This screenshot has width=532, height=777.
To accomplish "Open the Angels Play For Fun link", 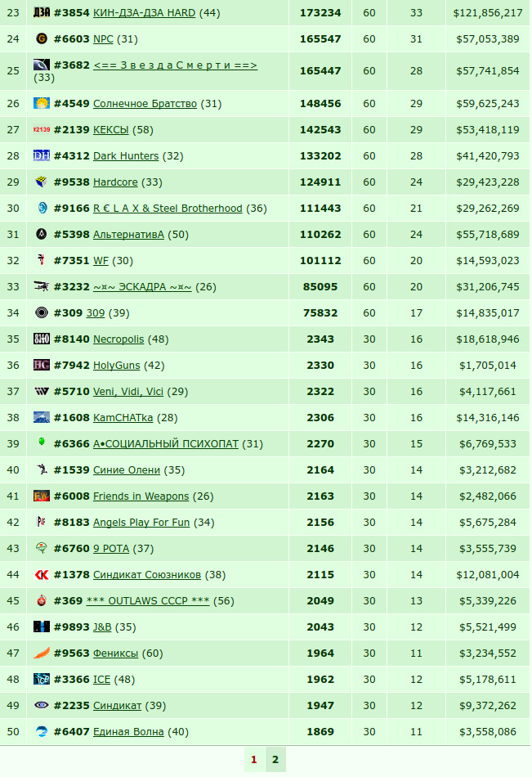I will point(141,523).
